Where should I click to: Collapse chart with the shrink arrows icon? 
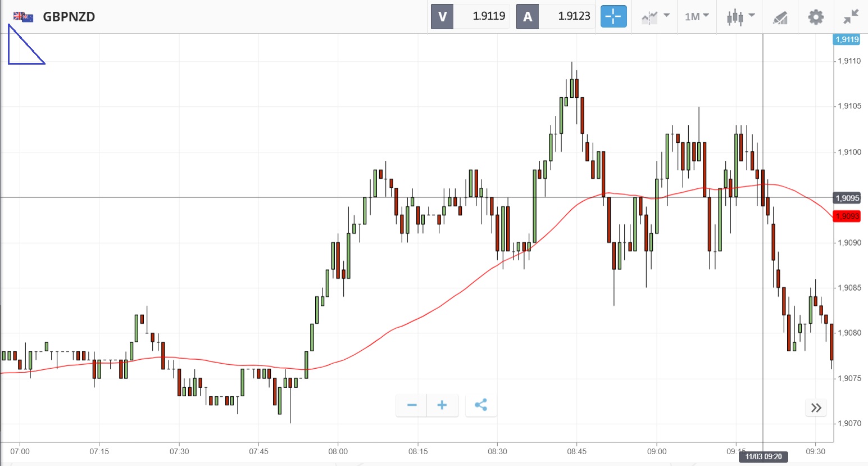(x=851, y=17)
